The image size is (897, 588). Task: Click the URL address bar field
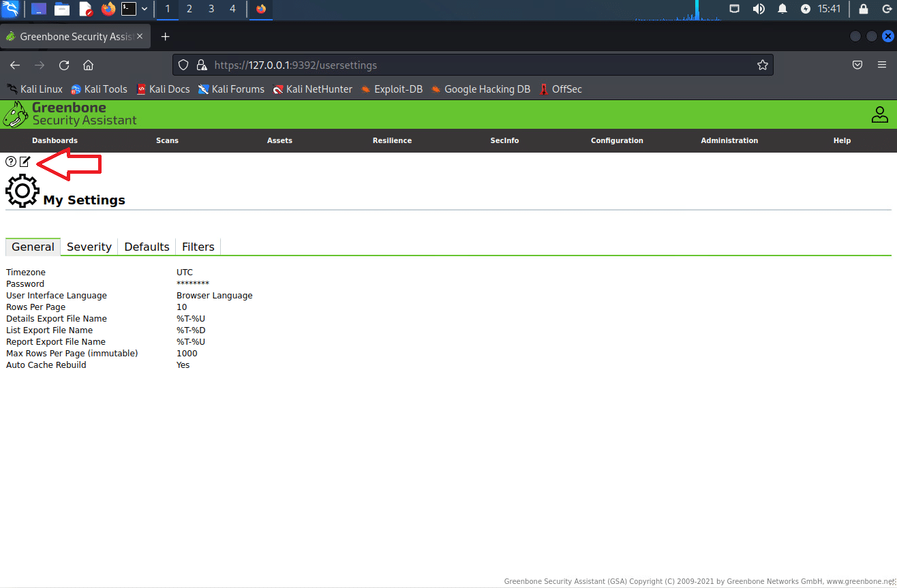(x=473, y=65)
